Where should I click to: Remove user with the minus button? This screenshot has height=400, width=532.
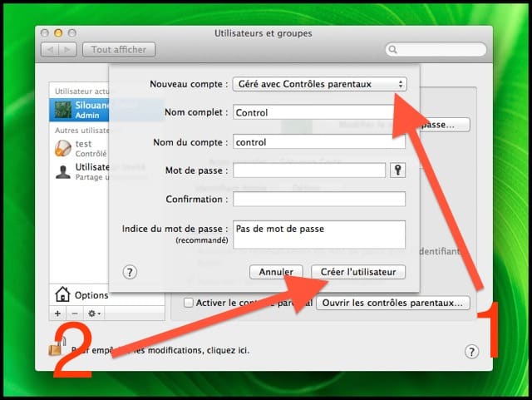pyautogui.click(x=75, y=314)
